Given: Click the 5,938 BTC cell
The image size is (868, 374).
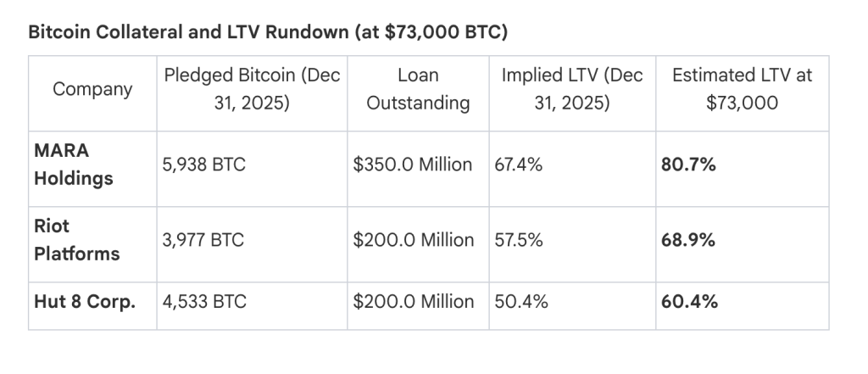Looking at the screenshot, I should [204, 165].
